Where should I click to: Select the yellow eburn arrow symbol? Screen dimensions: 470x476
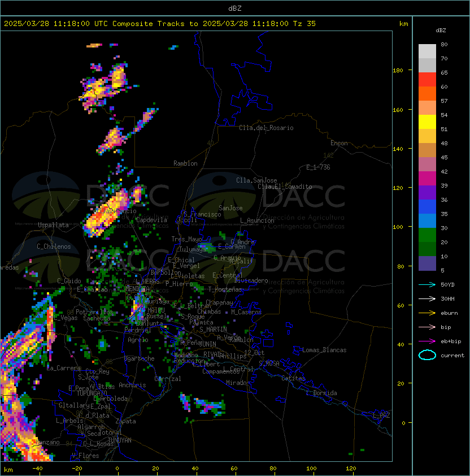tap(427, 313)
